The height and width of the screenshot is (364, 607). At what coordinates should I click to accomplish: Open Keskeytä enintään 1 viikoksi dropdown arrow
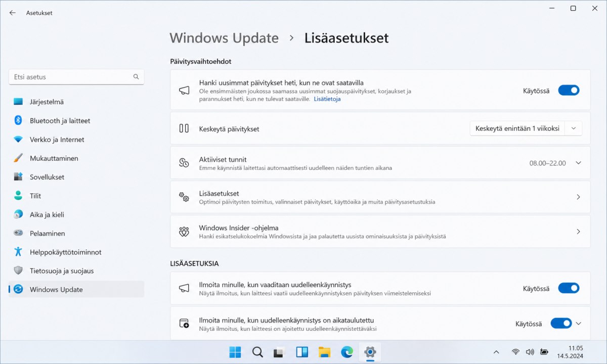click(x=574, y=128)
